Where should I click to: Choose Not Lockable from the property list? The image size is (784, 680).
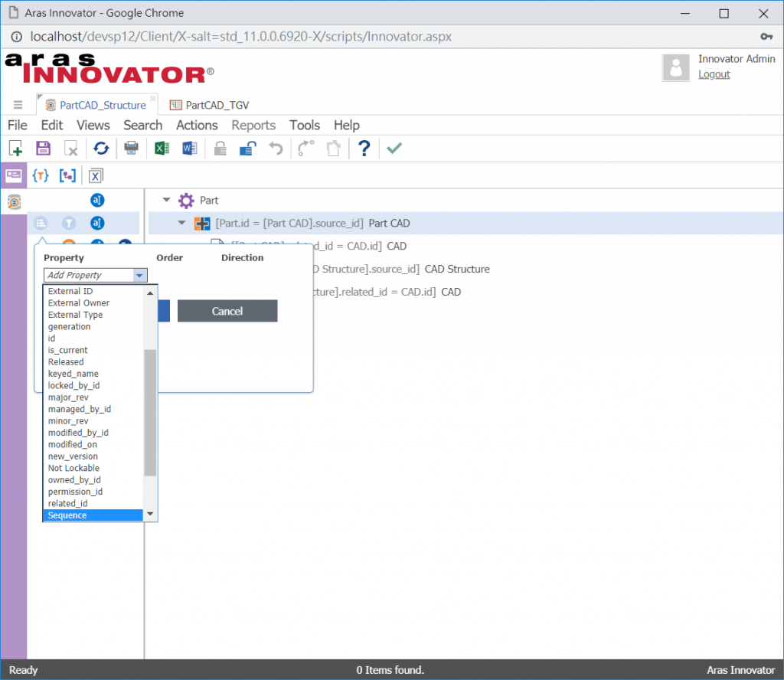pos(93,468)
